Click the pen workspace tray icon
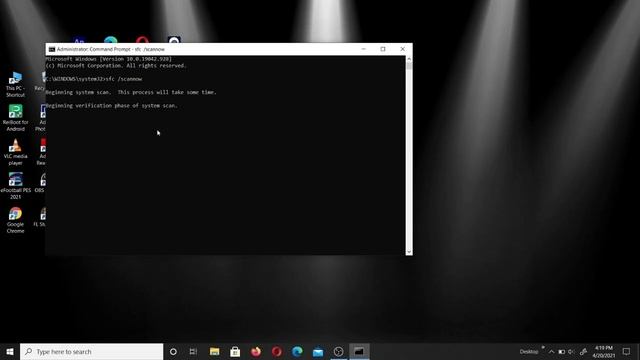The image size is (640, 360). coord(583,352)
